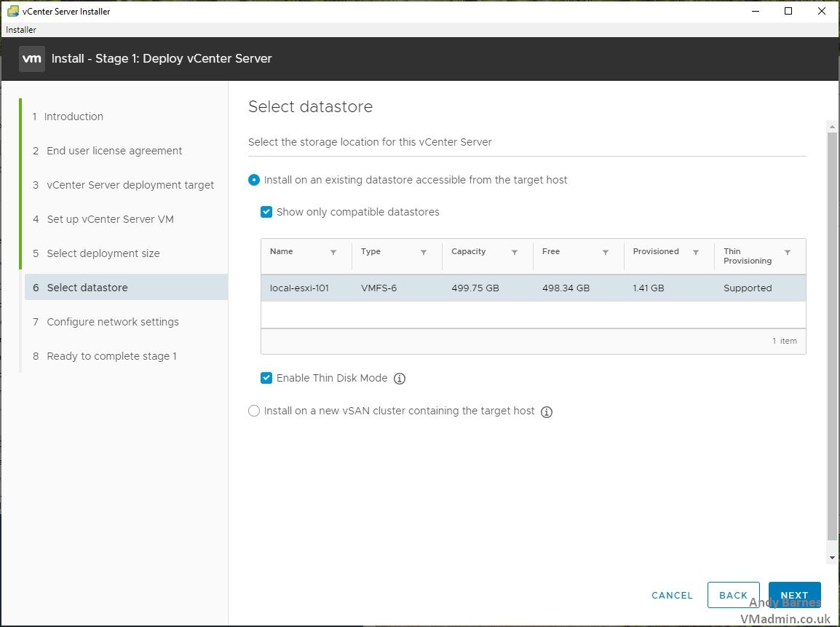Select Install on an existing datastore radio
Screen dimensions: 840x627
pyautogui.click(x=254, y=180)
